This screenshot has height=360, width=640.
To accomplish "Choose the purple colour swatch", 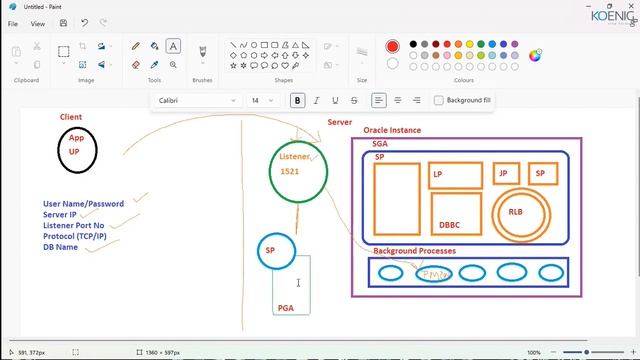I will [515, 44].
